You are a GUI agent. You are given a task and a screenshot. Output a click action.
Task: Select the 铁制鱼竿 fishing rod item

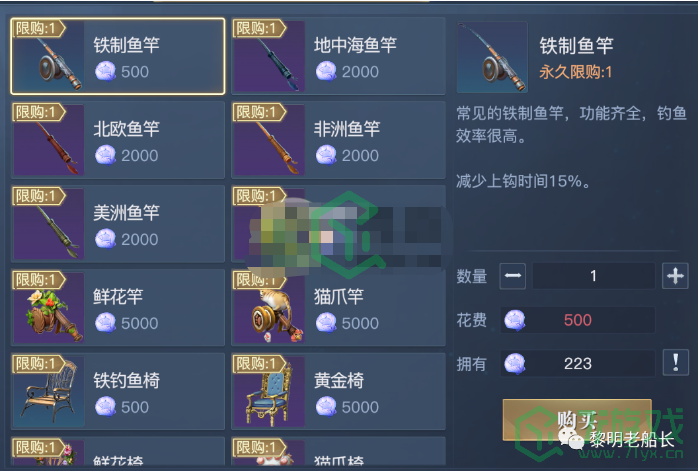(x=118, y=56)
